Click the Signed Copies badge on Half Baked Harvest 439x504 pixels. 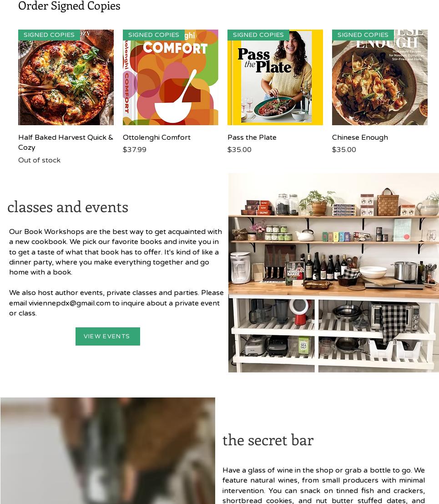(x=49, y=35)
